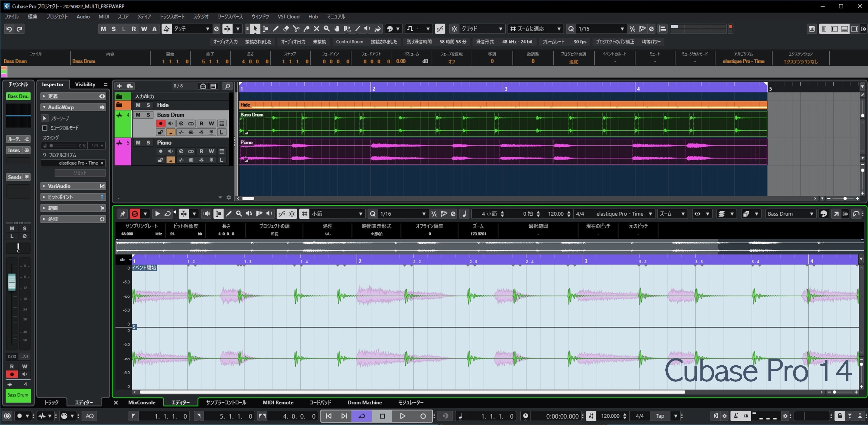
Task: Select the Time Warp tool
Action: coord(347,29)
